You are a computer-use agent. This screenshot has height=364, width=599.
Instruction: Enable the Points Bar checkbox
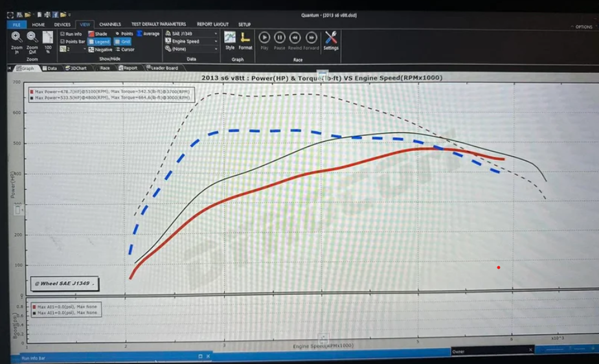[63, 41]
